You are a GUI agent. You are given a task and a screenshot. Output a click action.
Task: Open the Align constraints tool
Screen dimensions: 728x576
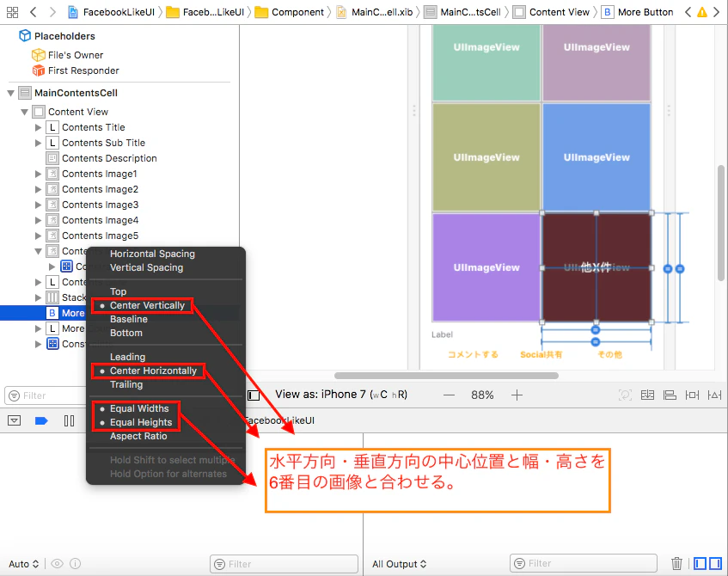pyautogui.click(x=670, y=395)
